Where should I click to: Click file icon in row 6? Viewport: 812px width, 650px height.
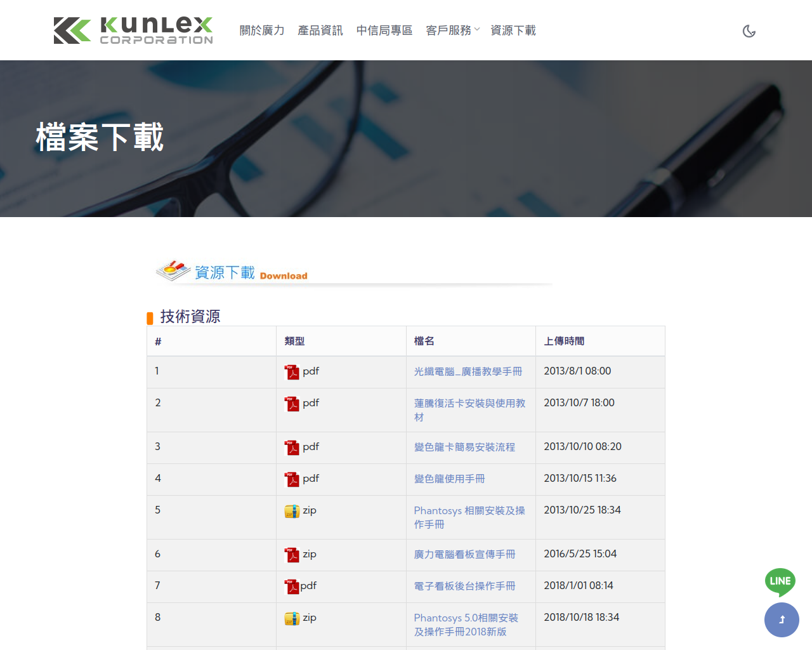pyautogui.click(x=292, y=555)
